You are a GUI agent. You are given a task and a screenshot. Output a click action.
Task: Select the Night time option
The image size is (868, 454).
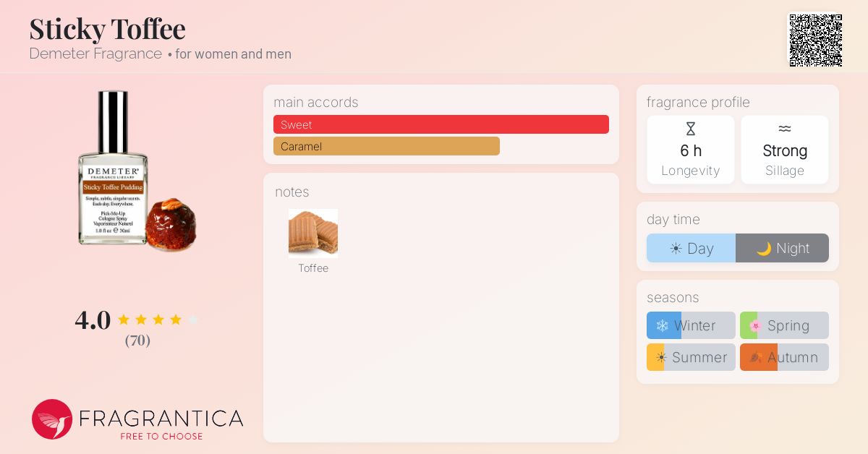pos(783,248)
